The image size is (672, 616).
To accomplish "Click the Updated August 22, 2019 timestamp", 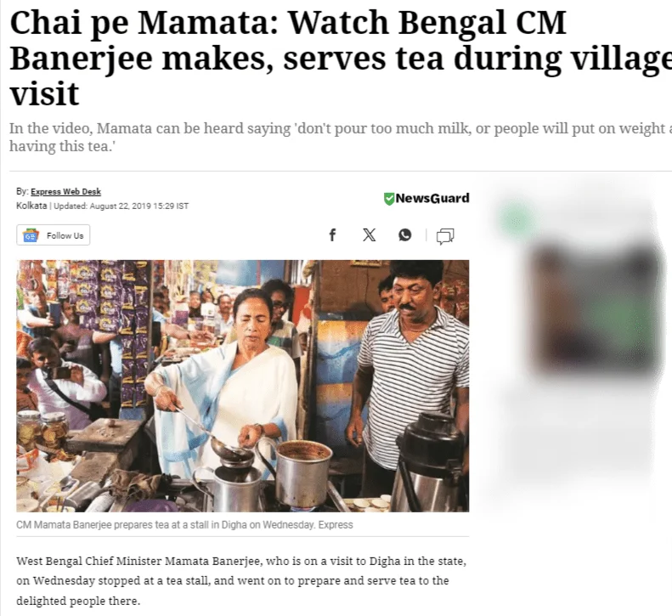I will (121, 206).
